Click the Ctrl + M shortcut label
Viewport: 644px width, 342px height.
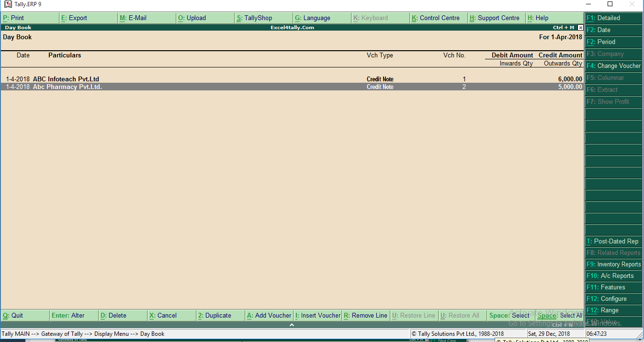click(564, 28)
